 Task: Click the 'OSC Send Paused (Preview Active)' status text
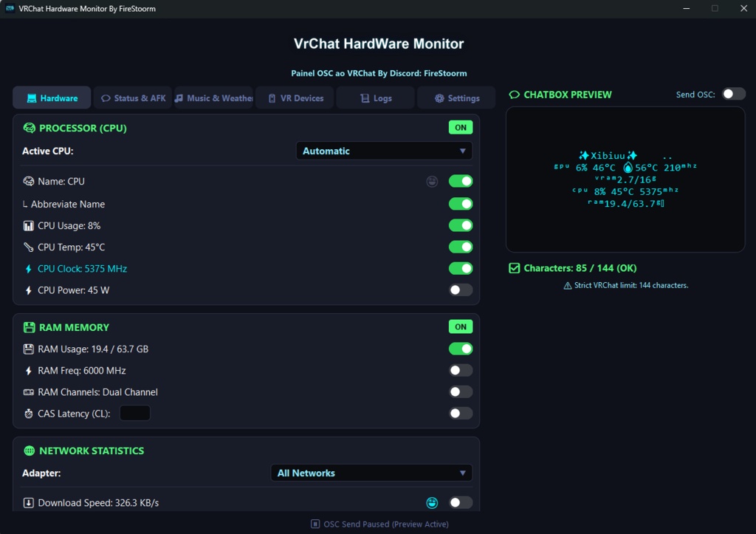pyautogui.click(x=385, y=524)
